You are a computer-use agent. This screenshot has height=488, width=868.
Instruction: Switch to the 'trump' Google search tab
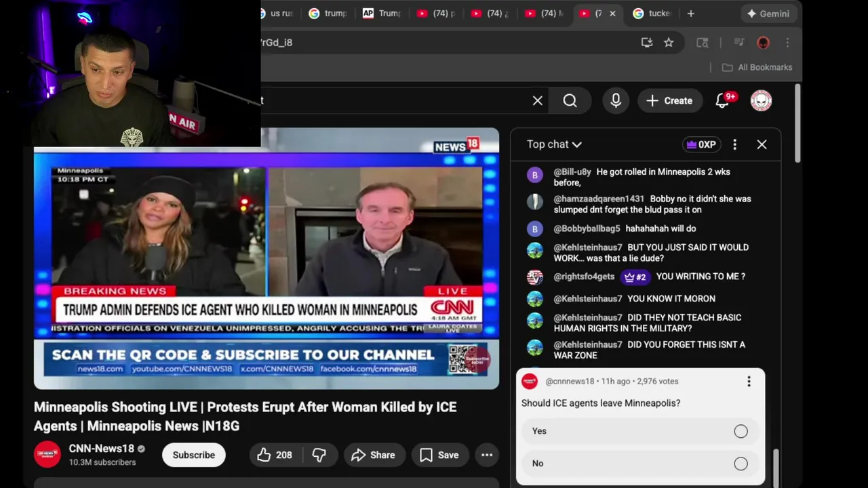(327, 14)
